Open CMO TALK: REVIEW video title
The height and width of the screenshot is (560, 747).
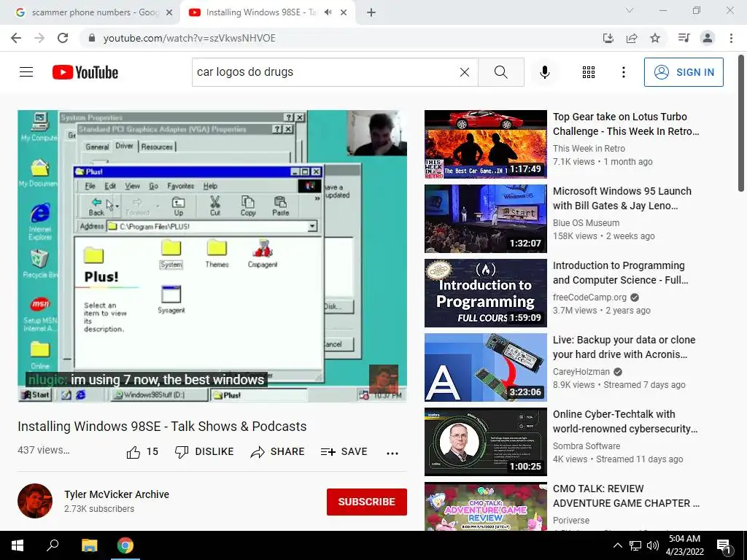click(626, 496)
